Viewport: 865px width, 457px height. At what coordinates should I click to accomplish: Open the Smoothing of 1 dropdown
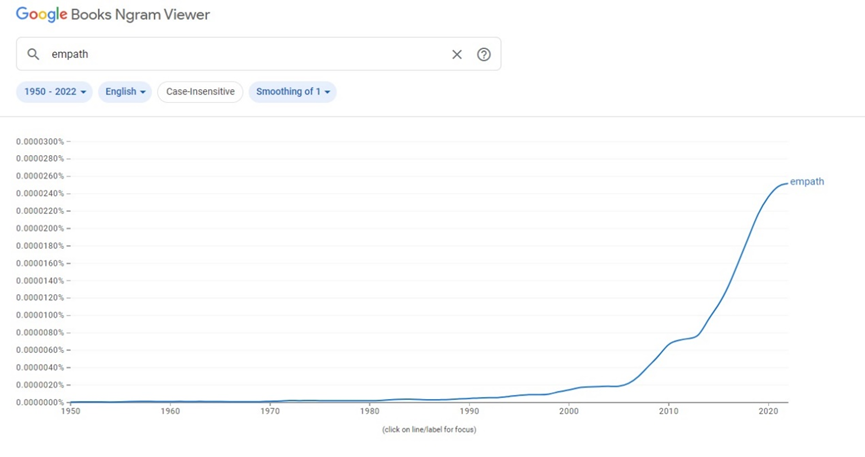pos(293,92)
